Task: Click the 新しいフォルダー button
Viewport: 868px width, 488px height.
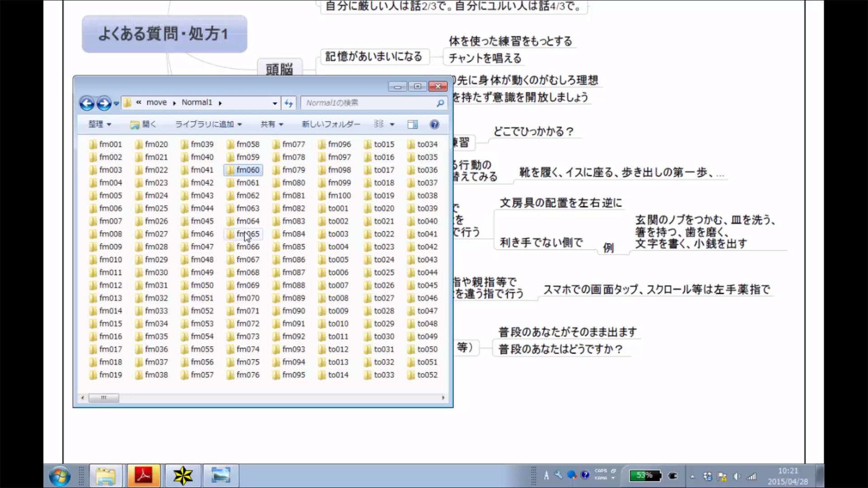Action: 331,124
